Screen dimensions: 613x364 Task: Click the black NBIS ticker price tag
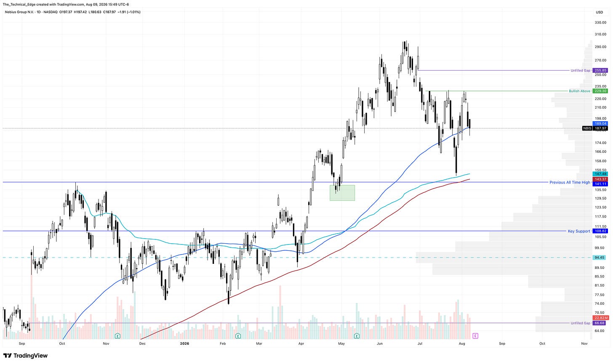[587, 128]
